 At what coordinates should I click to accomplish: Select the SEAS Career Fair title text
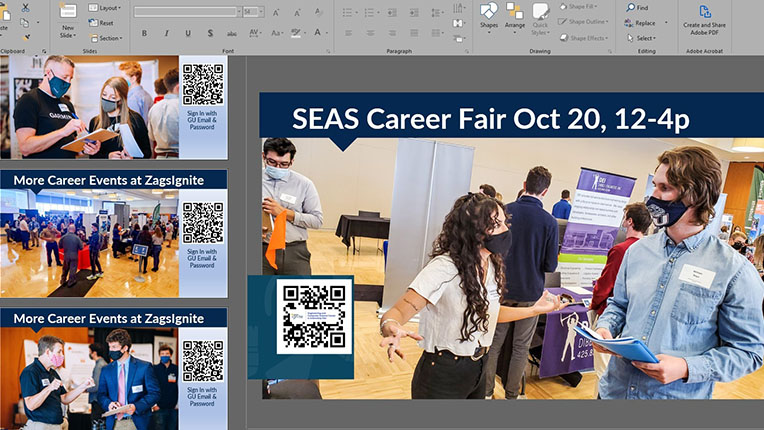pos(490,119)
